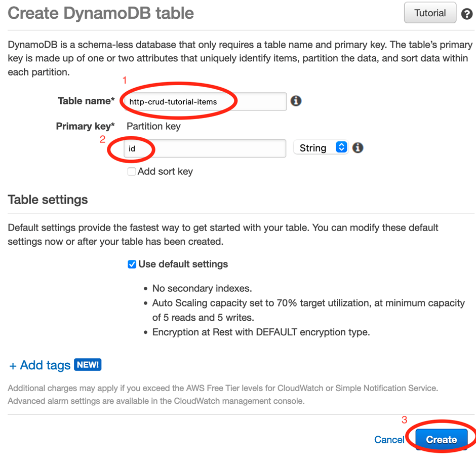Image resolution: width=476 pixels, height=459 pixels.
Task: Click the NEW! badge next to Add tags
Action: click(88, 365)
